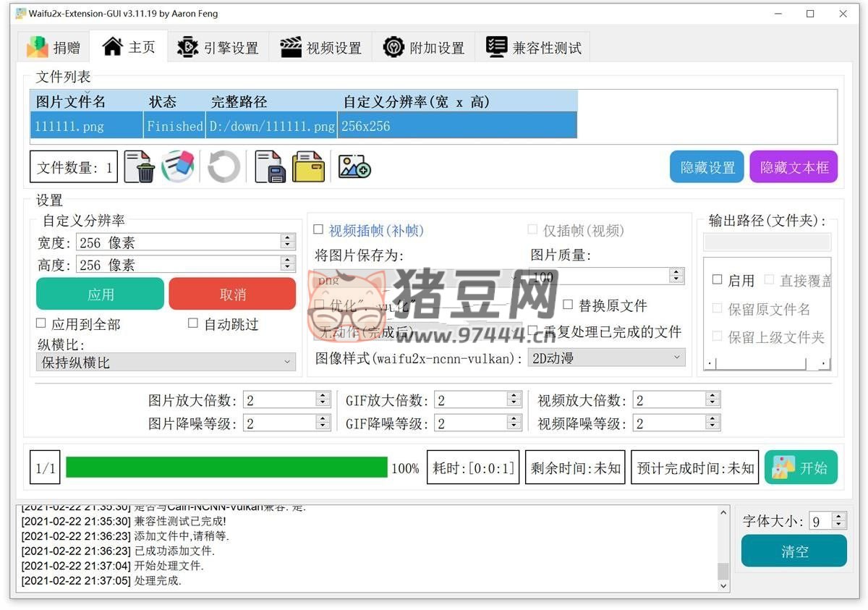Click the purple 隐藏文本框 button
Screen dimensions: 868x610
793,167
